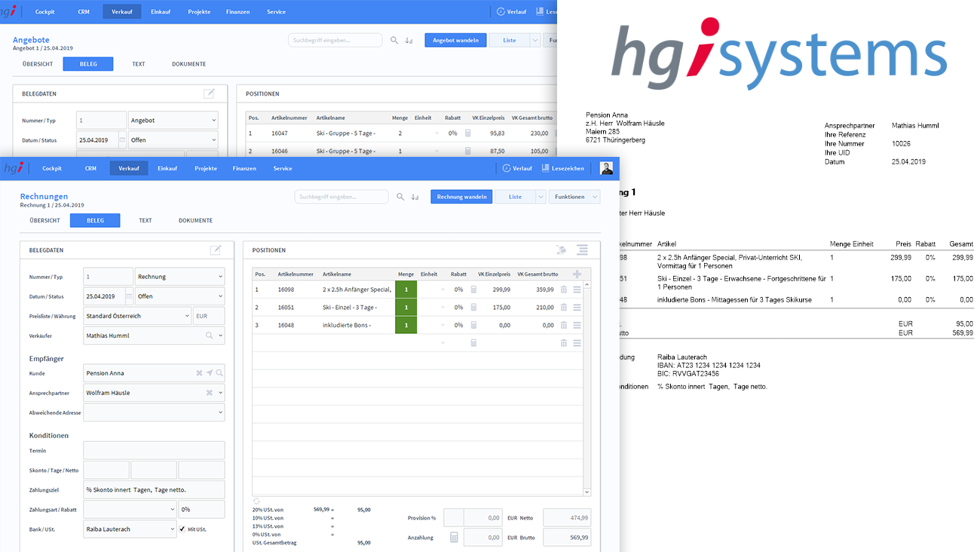980x552 pixels.
Task: Click sort icon beside Rechnungen search
Action: click(x=416, y=197)
